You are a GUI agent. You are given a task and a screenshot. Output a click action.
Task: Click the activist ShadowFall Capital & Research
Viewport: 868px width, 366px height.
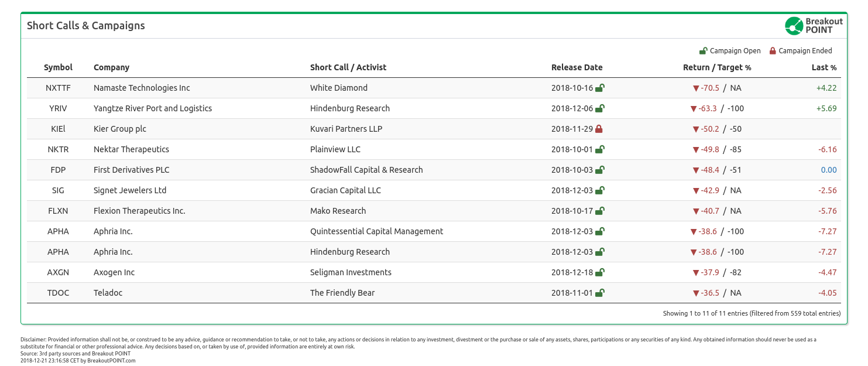point(366,170)
